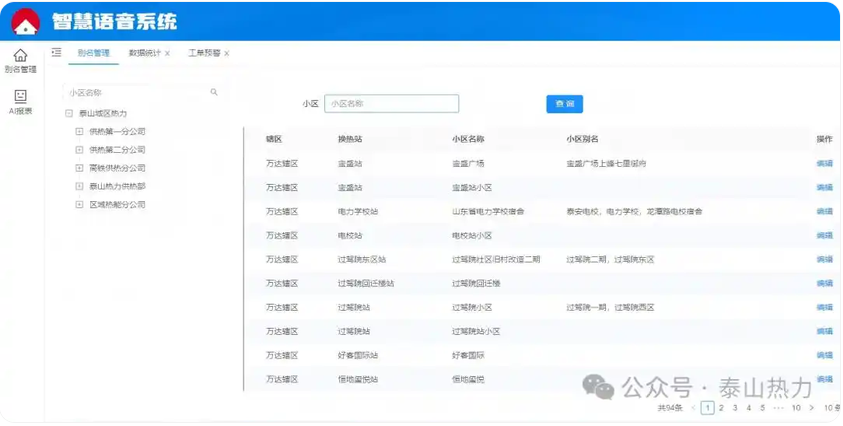
Task: Edit the 过驾院小区 row
Action: 824,308
